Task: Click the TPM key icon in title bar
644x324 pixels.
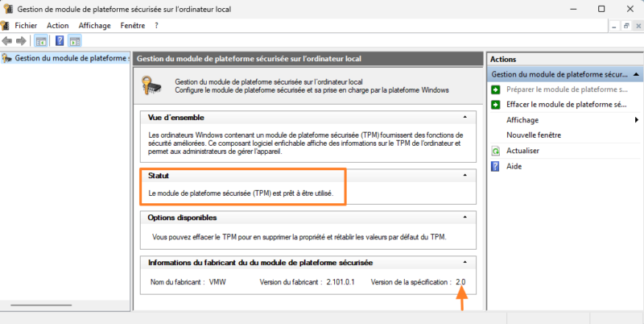Action: tap(8, 9)
